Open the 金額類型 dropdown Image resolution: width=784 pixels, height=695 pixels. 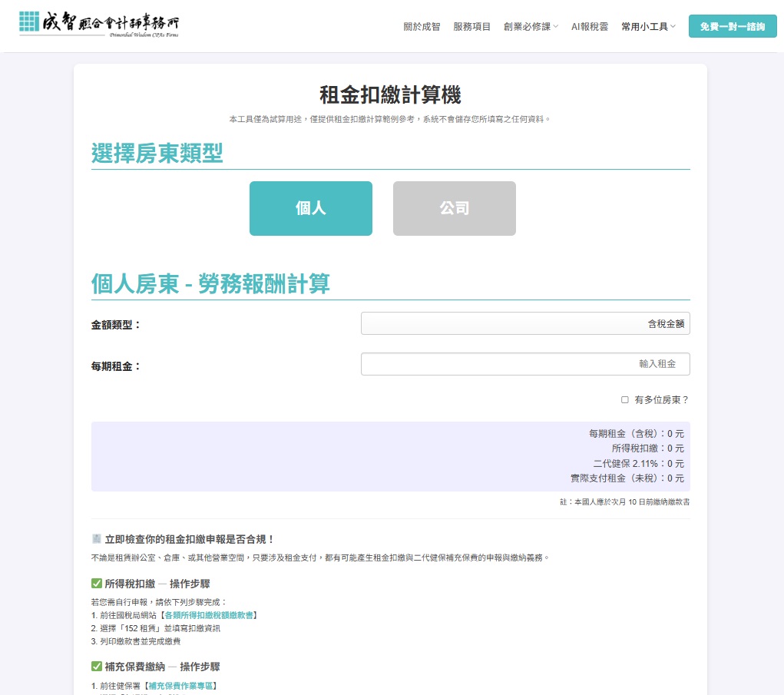(525, 324)
